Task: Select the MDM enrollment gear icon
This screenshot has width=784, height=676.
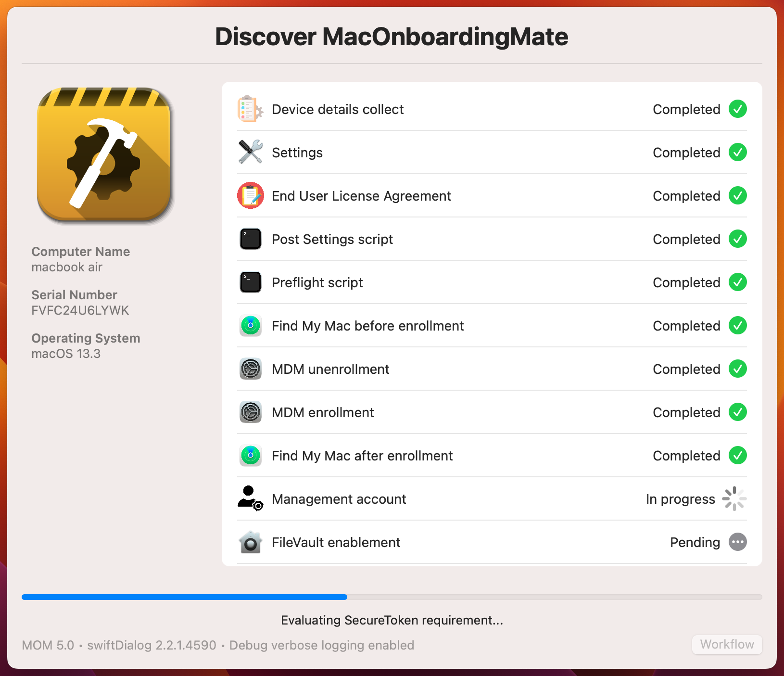Action: coord(250,412)
